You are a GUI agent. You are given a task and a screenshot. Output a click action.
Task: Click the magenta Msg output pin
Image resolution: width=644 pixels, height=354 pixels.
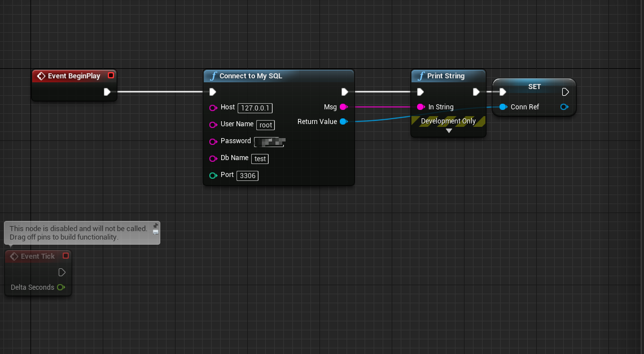(343, 107)
